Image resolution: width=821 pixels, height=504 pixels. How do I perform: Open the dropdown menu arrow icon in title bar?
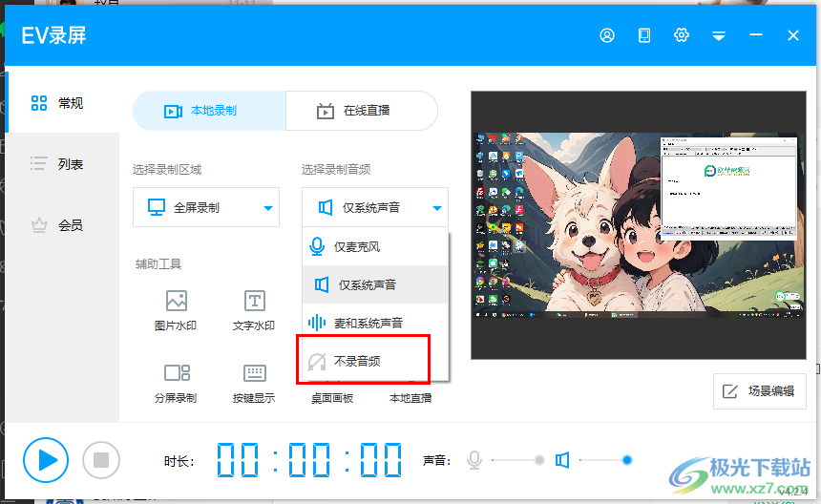pyautogui.click(x=718, y=35)
